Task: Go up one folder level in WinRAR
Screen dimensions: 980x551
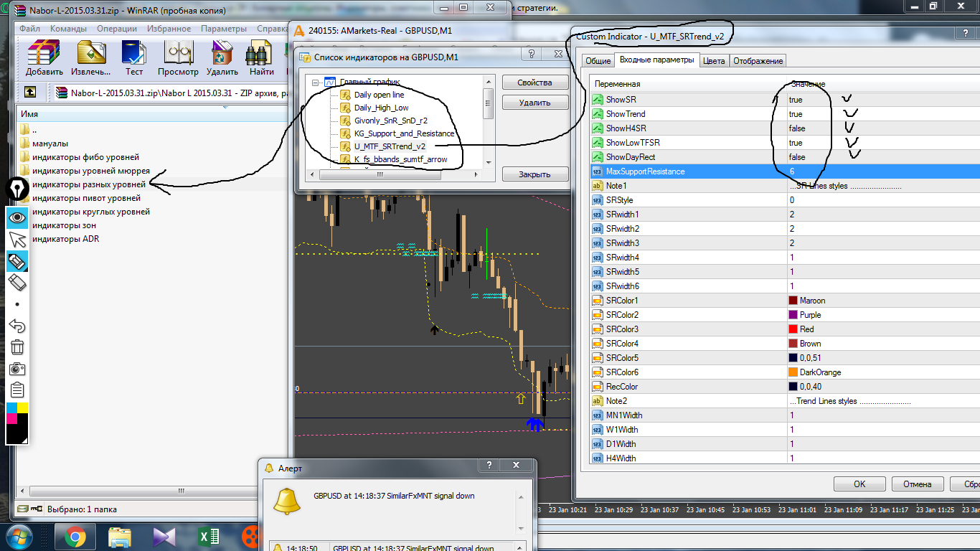Action: coord(31,92)
